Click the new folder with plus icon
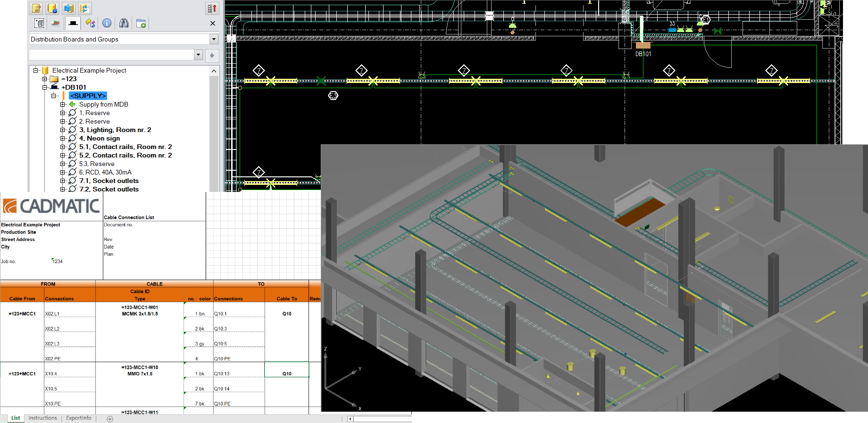 [x=141, y=23]
